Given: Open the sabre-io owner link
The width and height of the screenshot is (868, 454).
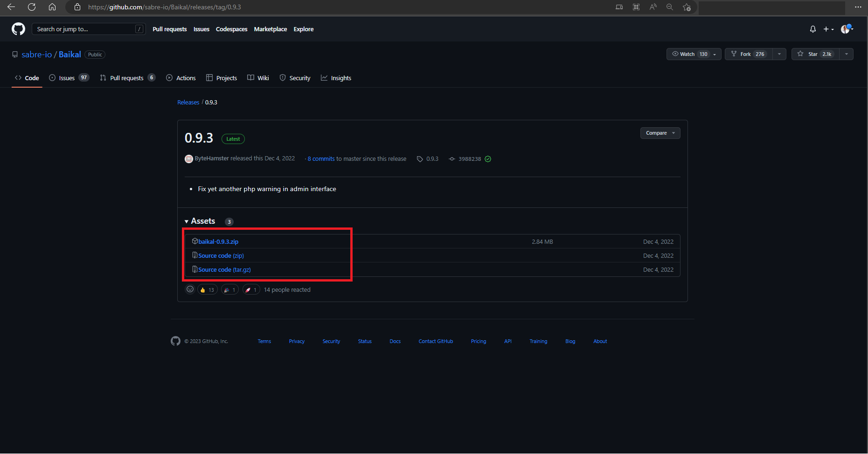Looking at the screenshot, I should [37, 55].
